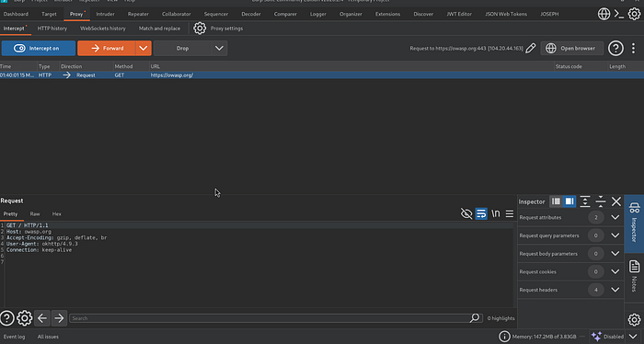644x344 pixels.
Task: Switch request view to Raw
Action: tap(35, 214)
